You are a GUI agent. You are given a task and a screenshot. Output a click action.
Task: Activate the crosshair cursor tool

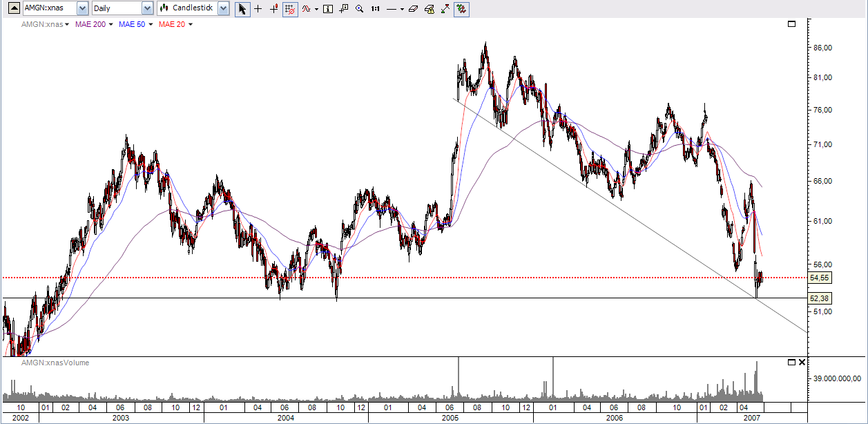[258, 9]
